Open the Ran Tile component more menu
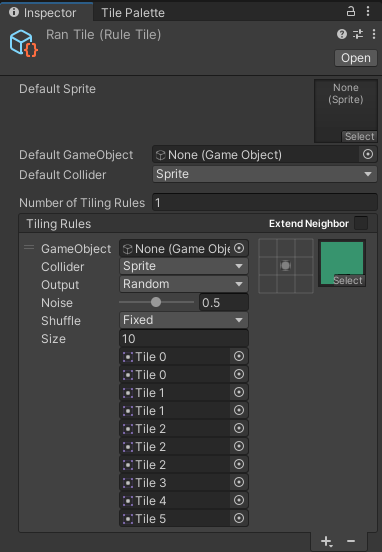The width and height of the screenshot is (382, 552). tap(374, 34)
